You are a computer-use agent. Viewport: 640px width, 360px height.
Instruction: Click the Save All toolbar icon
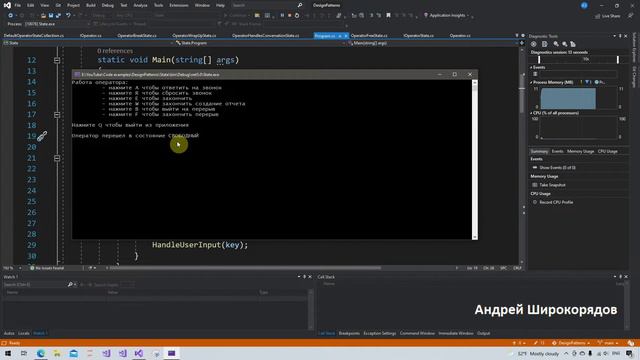tap(58, 16)
